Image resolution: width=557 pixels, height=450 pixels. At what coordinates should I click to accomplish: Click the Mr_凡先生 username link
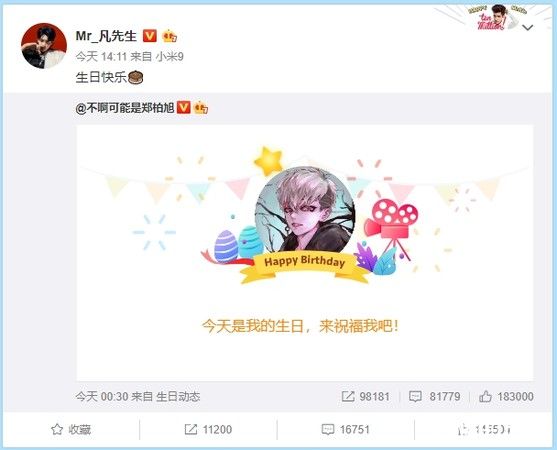tap(106, 36)
